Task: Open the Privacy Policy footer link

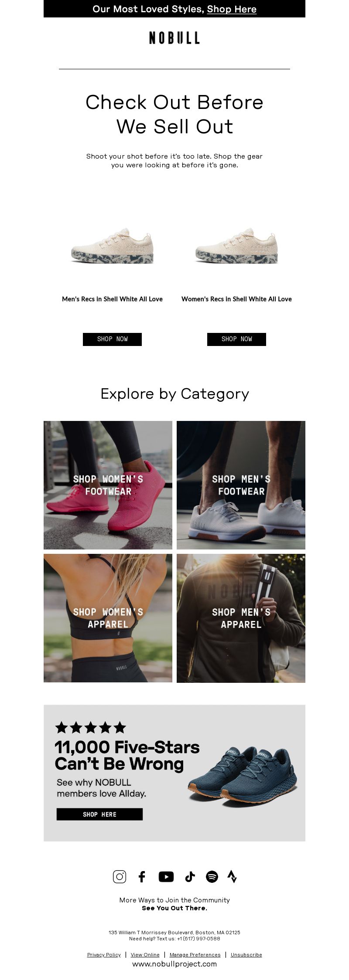Action: 104,954
